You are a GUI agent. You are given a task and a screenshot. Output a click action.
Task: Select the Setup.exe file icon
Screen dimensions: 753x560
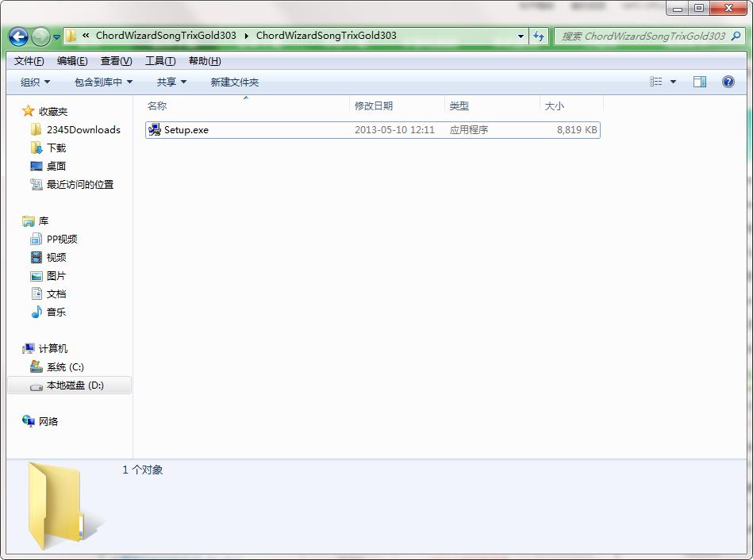155,129
